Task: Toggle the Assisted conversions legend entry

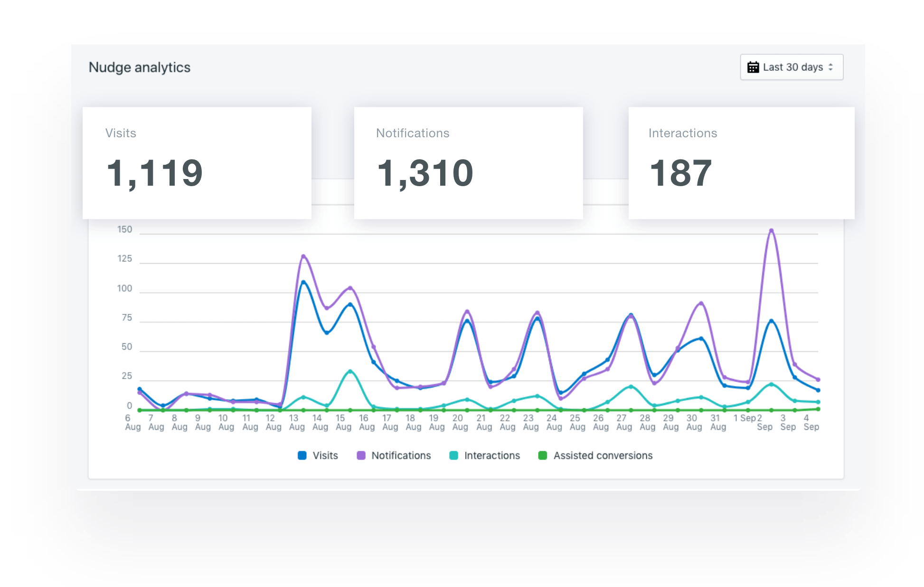Action: tap(603, 455)
